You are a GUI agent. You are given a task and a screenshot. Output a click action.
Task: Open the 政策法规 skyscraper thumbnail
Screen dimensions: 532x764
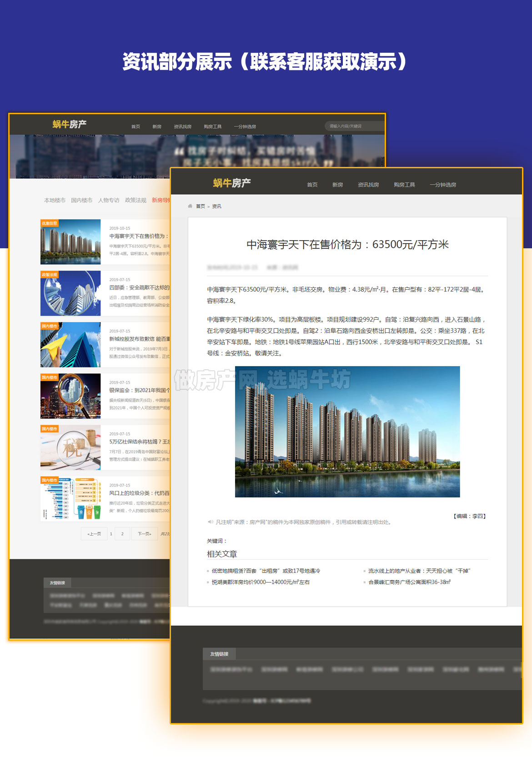pyautogui.click(x=70, y=293)
